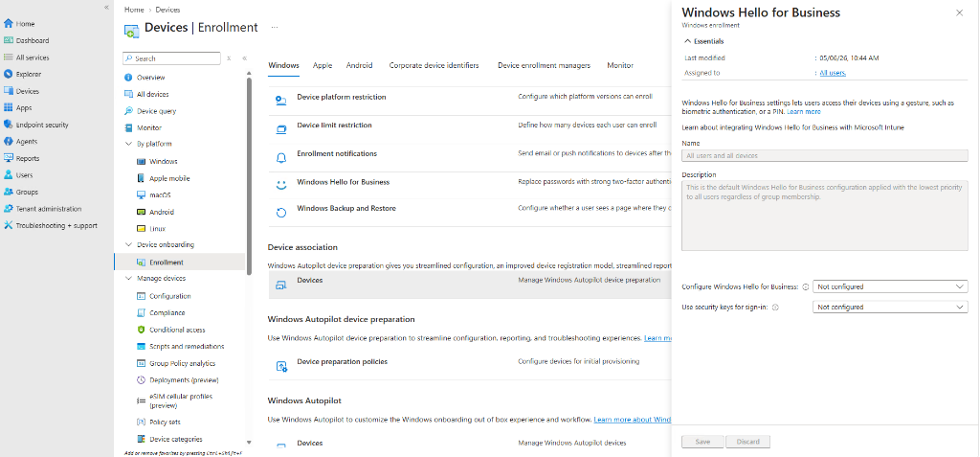Collapse the left portal navigation chevron
The height and width of the screenshot is (457, 980).
coord(107,8)
